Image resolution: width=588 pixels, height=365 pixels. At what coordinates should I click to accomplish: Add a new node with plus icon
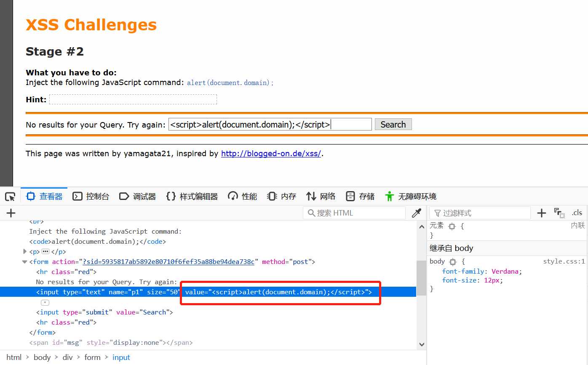pos(11,213)
